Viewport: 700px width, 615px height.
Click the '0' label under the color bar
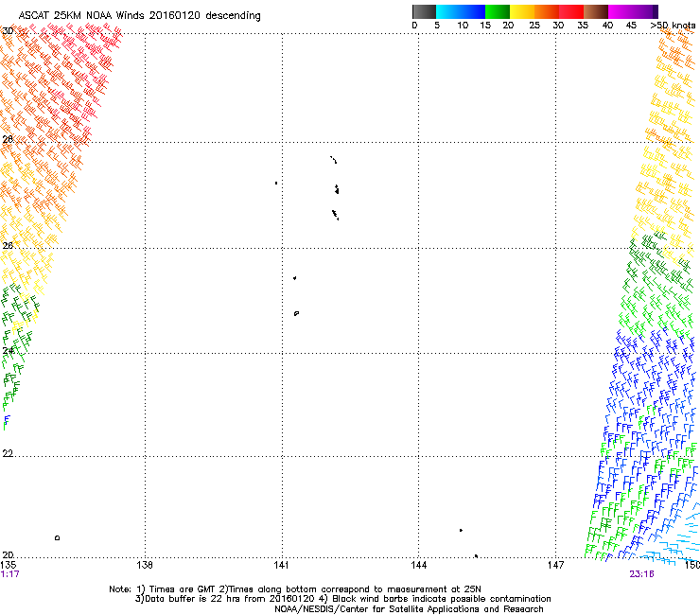pos(414,26)
